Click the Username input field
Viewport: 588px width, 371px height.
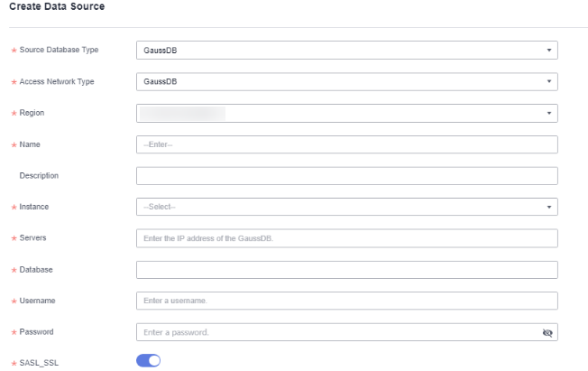[347, 301]
